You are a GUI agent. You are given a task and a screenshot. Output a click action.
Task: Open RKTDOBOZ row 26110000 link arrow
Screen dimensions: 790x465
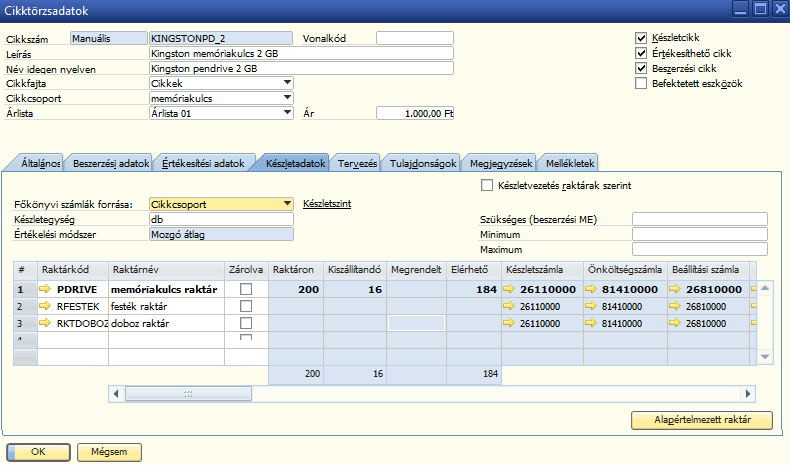pyautogui.click(x=509, y=323)
